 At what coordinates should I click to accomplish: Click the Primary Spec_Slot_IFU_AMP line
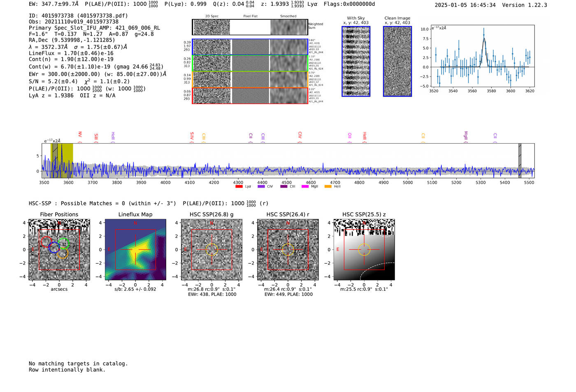pyautogui.click(x=95, y=28)
